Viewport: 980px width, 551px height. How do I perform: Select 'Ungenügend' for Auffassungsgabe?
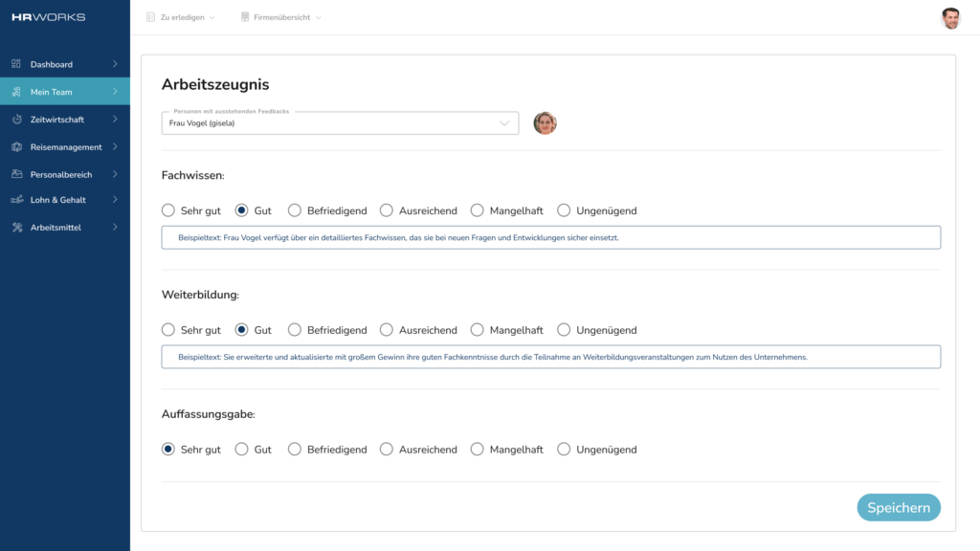pos(564,450)
